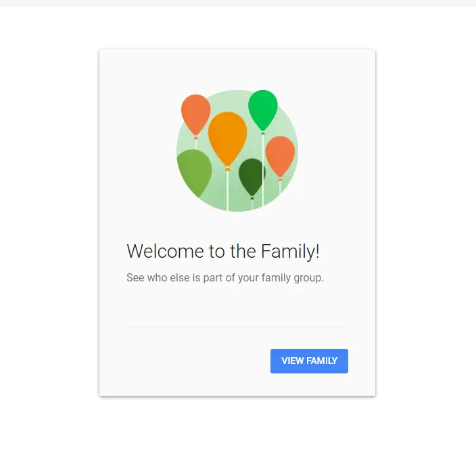This screenshot has height=460, width=476.
Task: Click the word 'Welcome' in the heading
Action: coord(165,252)
